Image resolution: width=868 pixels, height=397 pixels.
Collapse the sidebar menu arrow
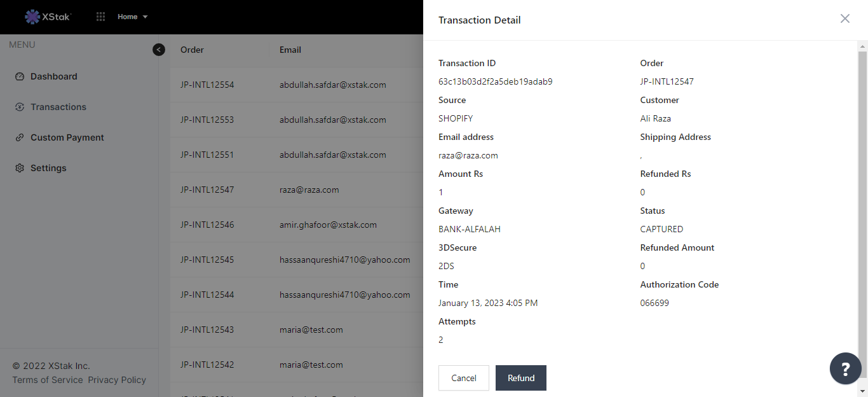click(159, 50)
